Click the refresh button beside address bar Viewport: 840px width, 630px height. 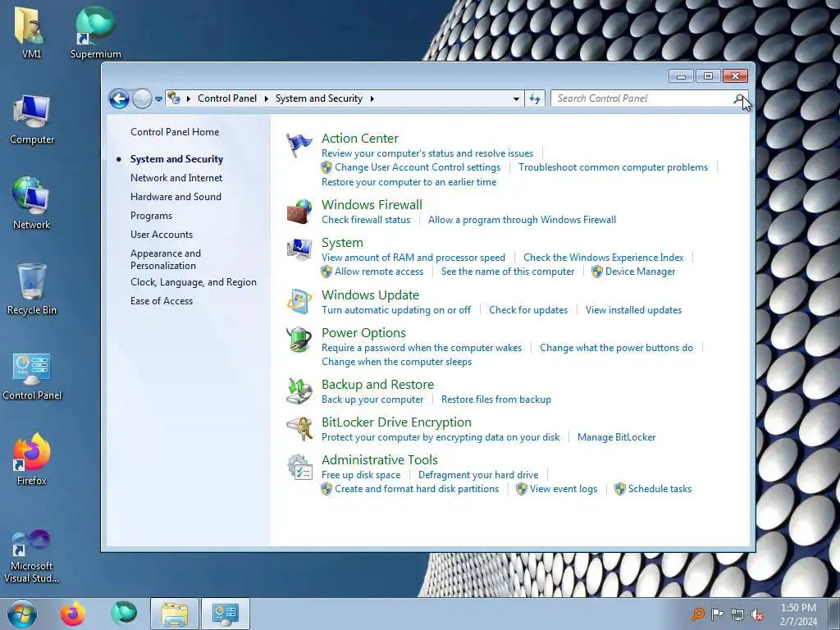(x=535, y=98)
